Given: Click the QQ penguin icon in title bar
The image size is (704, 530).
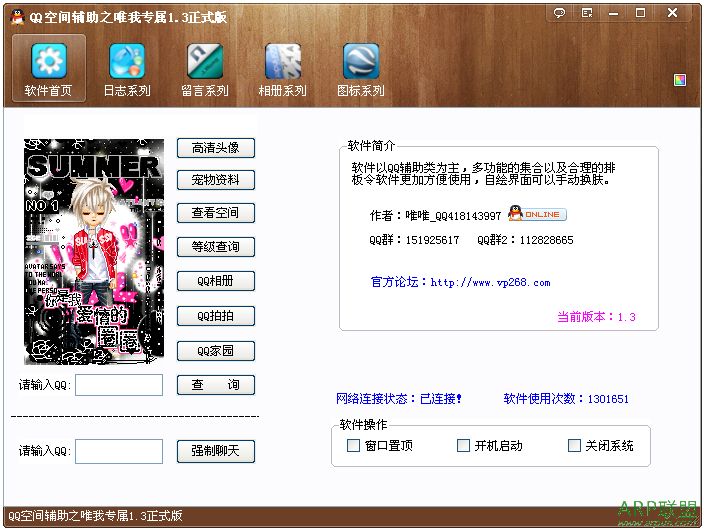Looking at the screenshot, I should click(17, 17).
